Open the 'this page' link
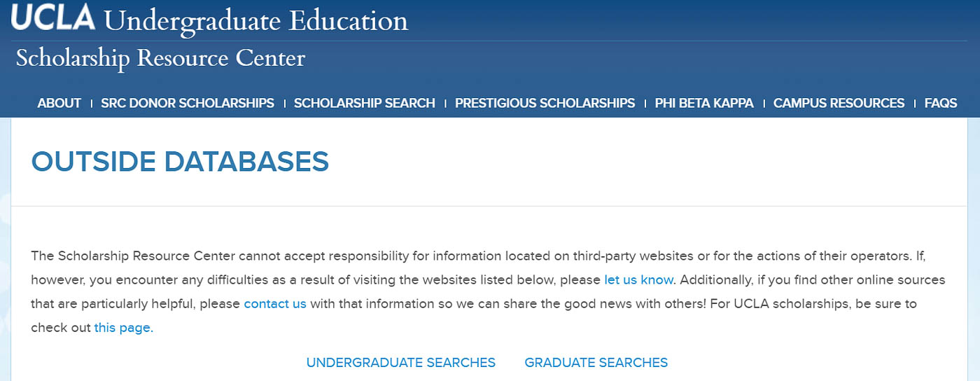Viewport: 980px width, 381px height. coord(122,328)
